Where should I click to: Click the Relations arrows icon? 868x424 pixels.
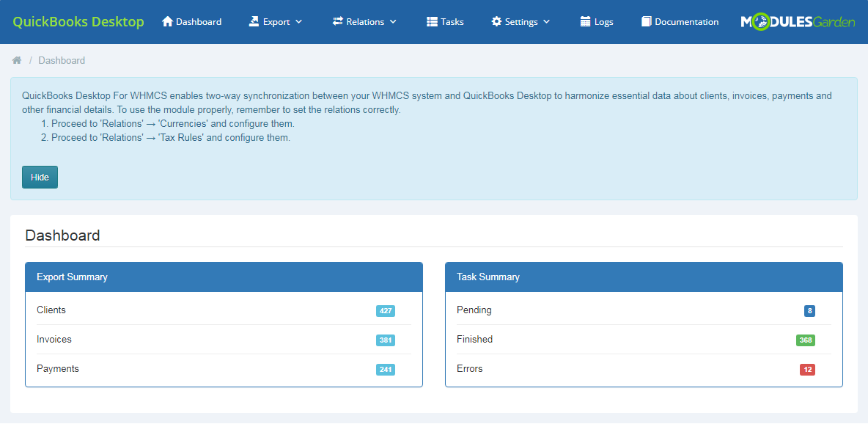pyautogui.click(x=338, y=21)
